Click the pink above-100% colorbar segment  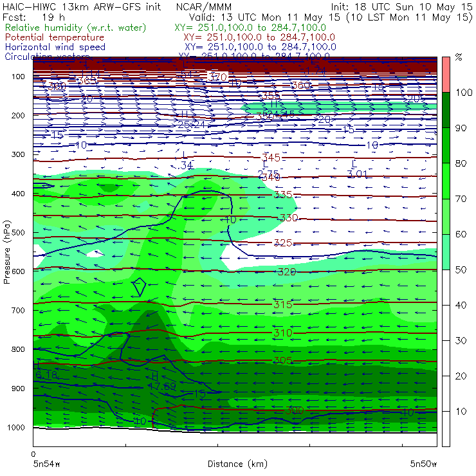pos(446,75)
